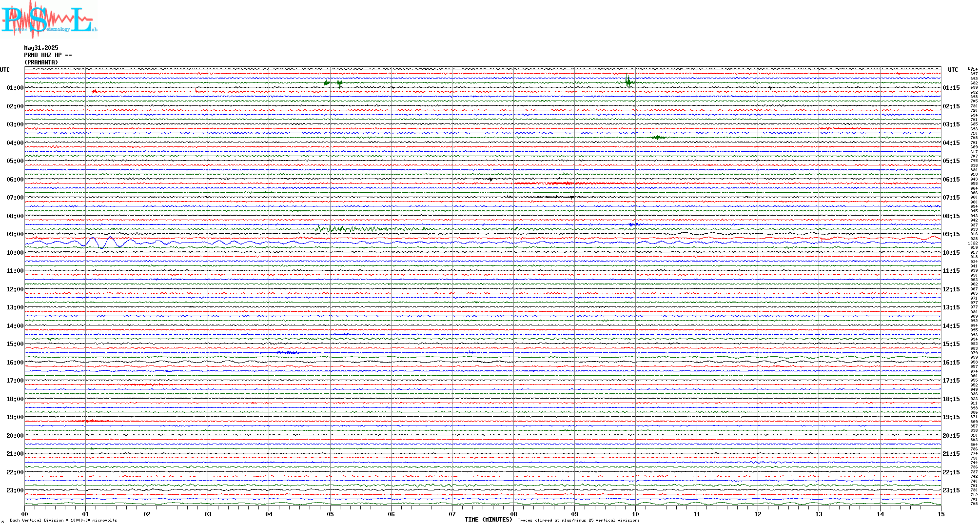This screenshot has width=980, height=527.
Task: Click the UTC label right of traces
Action: pos(953,70)
